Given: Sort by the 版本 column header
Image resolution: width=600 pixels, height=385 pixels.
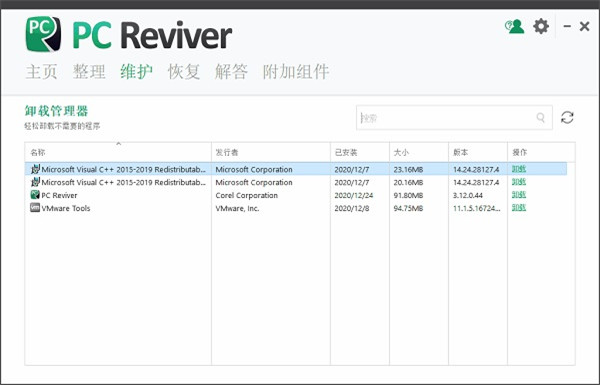Looking at the screenshot, I should pyautogui.click(x=478, y=152).
